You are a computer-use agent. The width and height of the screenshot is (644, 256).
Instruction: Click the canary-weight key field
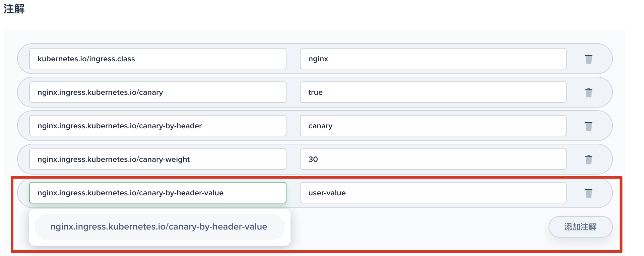[x=157, y=159]
